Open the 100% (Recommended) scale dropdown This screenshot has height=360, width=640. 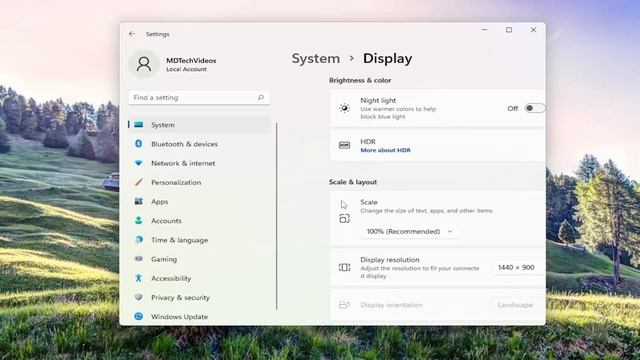(x=409, y=231)
